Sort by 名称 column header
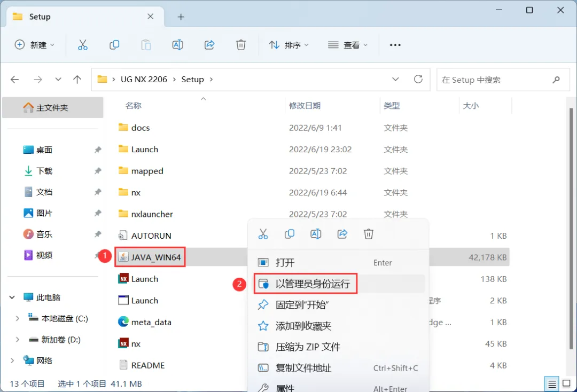Viewport: 577px width, 392px height. pos(133,106)
